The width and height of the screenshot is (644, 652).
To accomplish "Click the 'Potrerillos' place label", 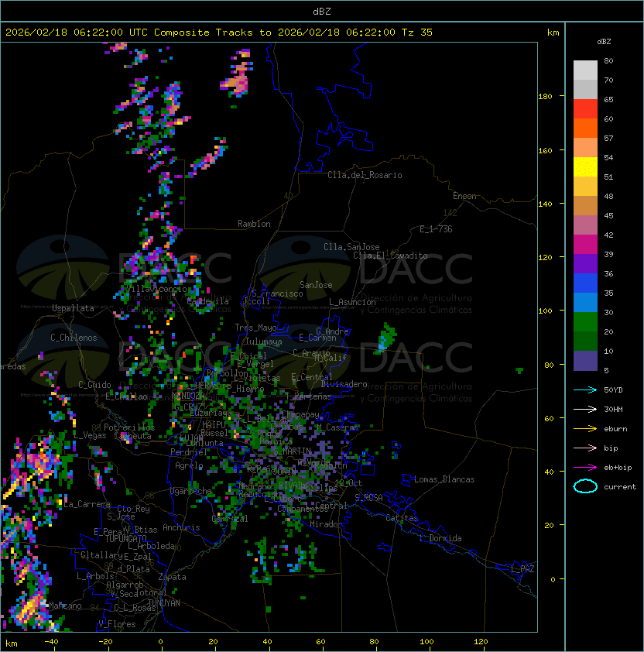I will [129, 427].
